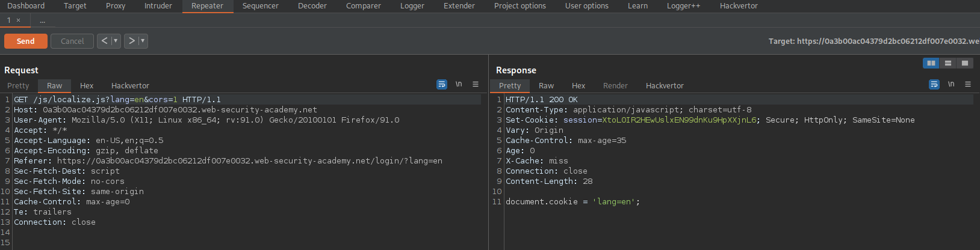Switch request view to Pretty

point(18,86)
